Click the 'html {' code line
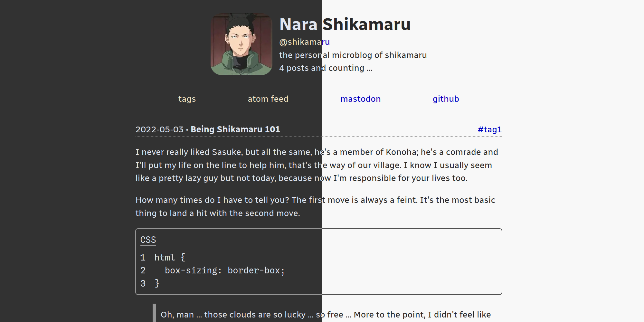The height and width of the screenshot is (322, 644). tap(170, 257)
